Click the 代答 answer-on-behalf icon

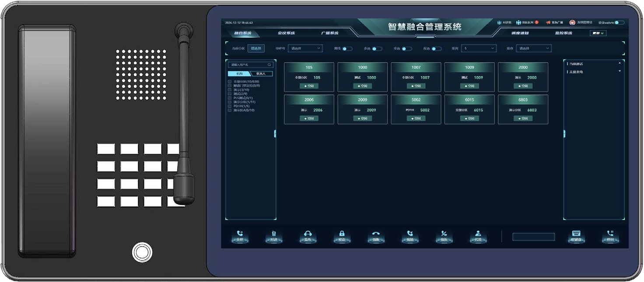tap(478, 234)
